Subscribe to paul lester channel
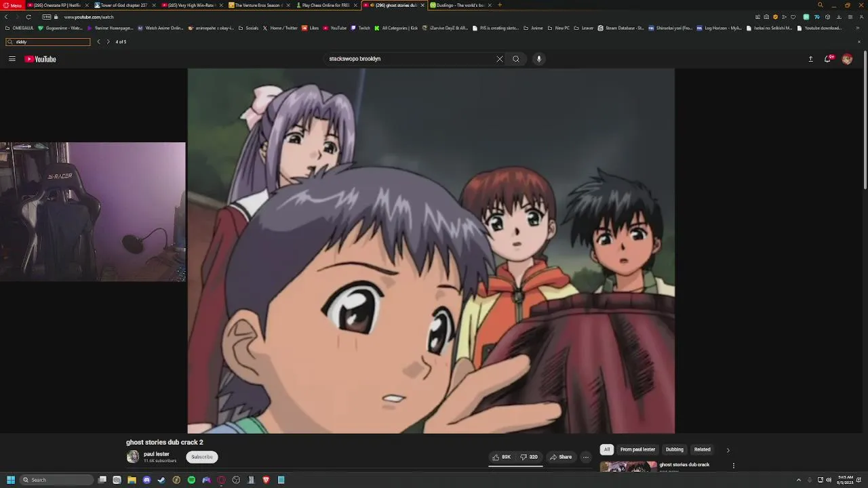This screenshot has width=868, height=488. click(x=202, y=457)
